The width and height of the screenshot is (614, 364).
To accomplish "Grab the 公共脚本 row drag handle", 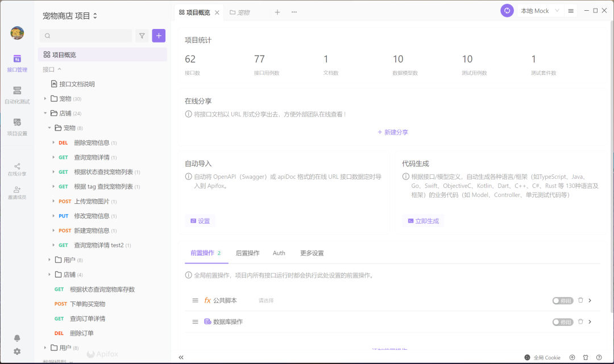I will click(195, 300).
